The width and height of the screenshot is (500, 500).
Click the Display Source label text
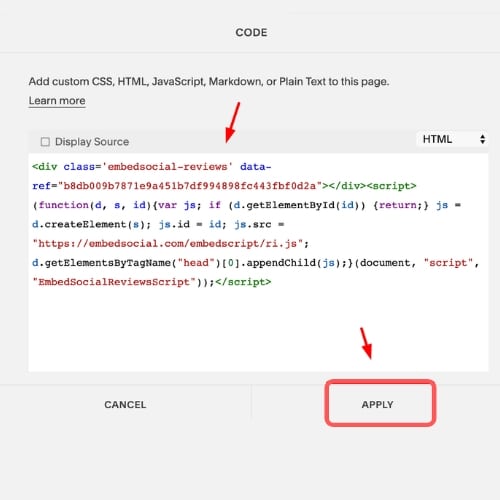(x=92, y=142)
